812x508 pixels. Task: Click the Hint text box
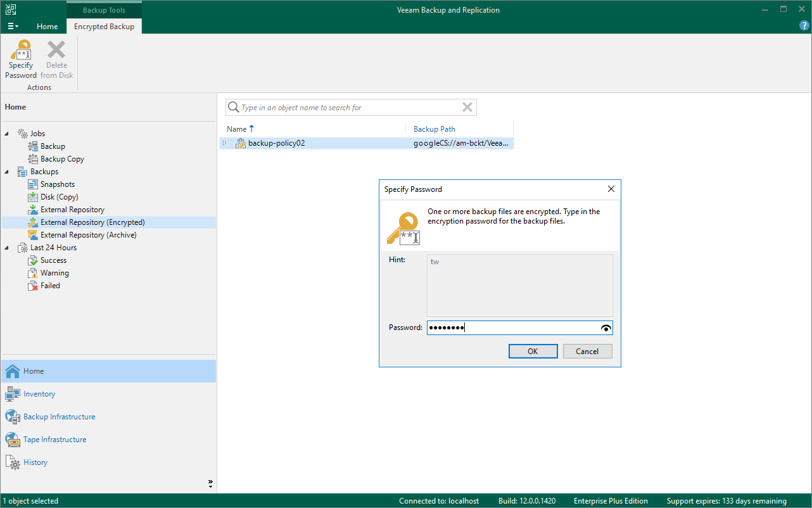519,286
